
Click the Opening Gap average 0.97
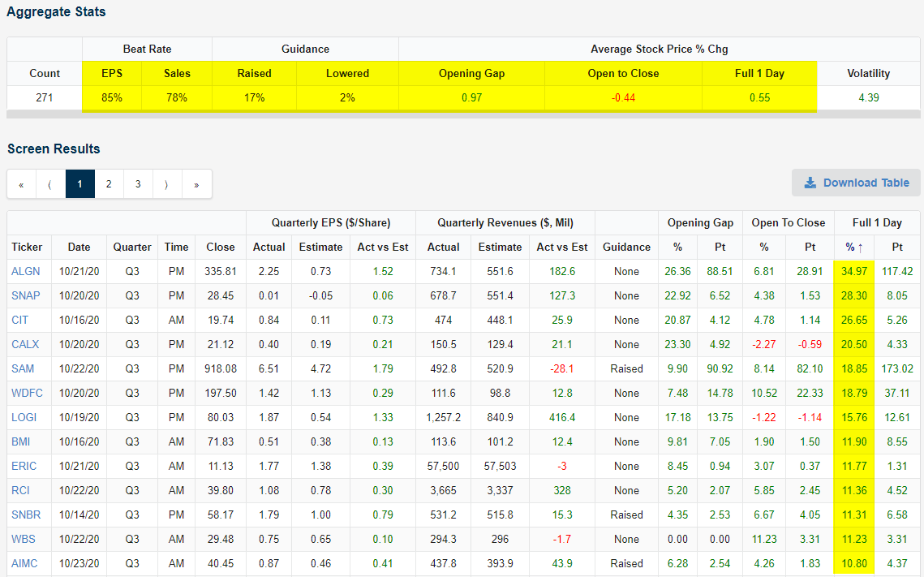pyautogui.click(x=471, y=98)
